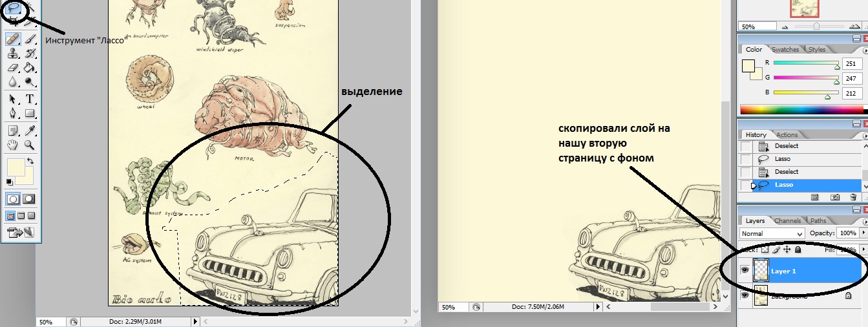Image resolution: width=868 pixels, height=327 pixels.
Task: Zoom out mountains icon in Navigator
Action: tap(785, 27)
